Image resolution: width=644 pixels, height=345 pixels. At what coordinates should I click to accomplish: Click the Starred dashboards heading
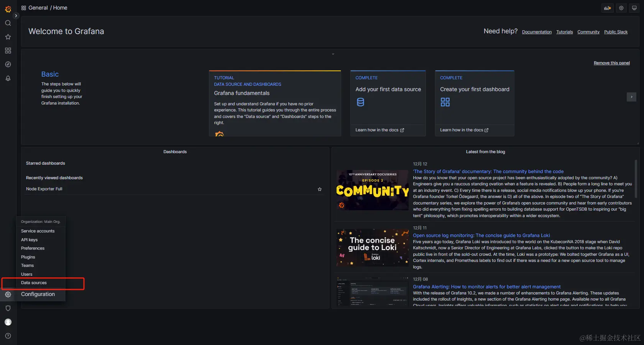point(46,164)
